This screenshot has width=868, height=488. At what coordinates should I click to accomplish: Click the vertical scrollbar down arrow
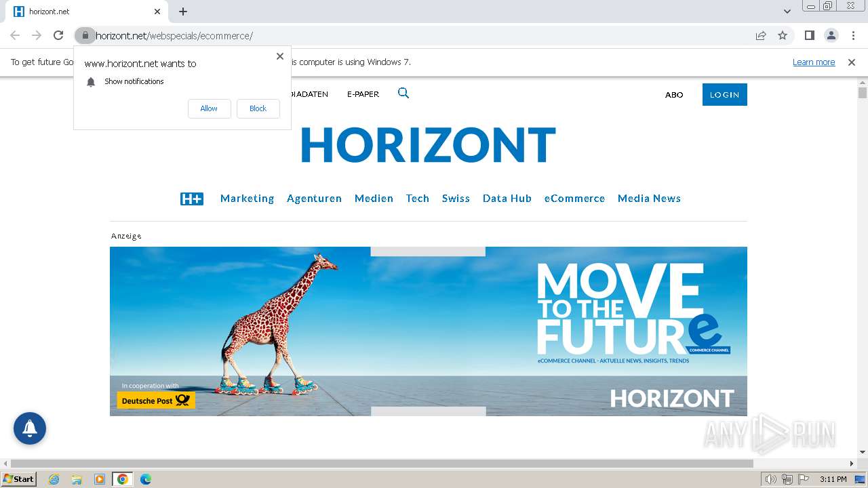pos(863,452)
